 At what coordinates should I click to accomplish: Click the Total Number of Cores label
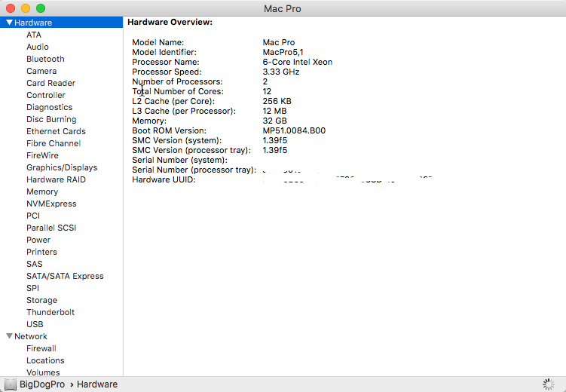[178, 91]
